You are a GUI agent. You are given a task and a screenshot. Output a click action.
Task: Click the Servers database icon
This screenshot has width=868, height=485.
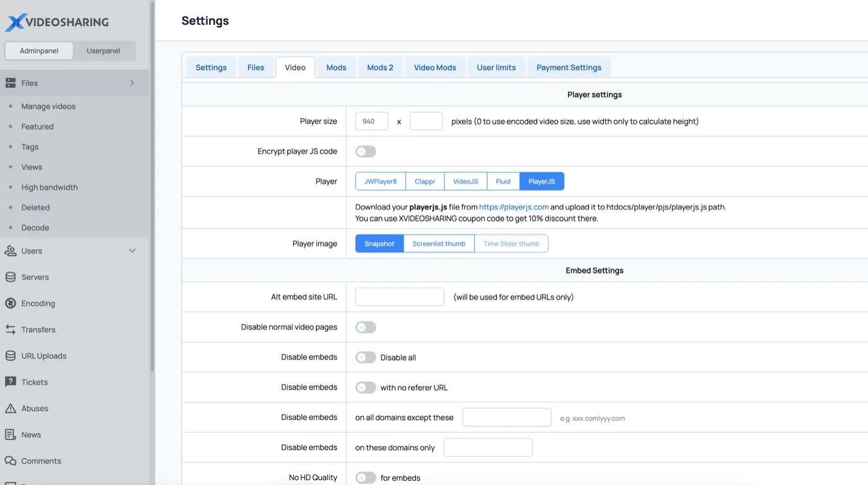[x=11, y=277]
